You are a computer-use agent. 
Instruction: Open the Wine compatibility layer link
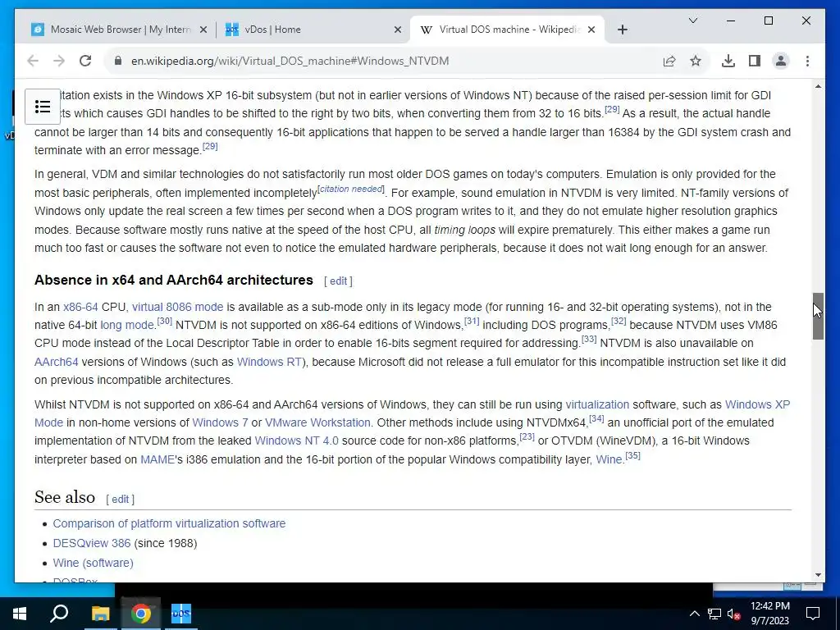(x=609, y=459)
